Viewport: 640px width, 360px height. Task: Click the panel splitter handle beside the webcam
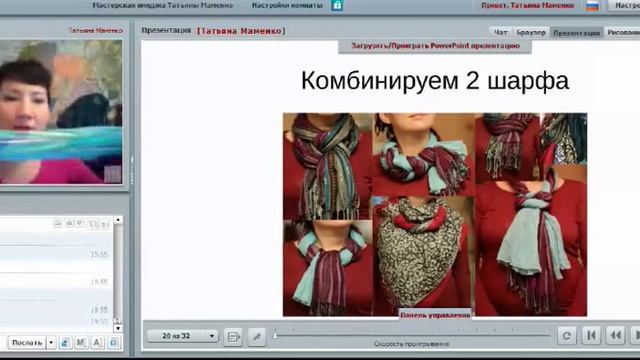132,169
